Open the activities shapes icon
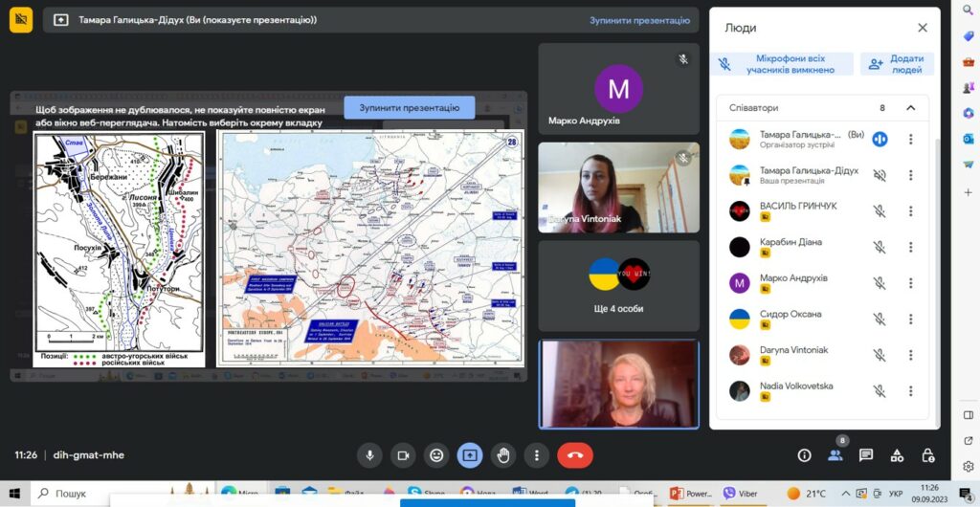This screenshot has width=980, height=507. tap(897, 455)
